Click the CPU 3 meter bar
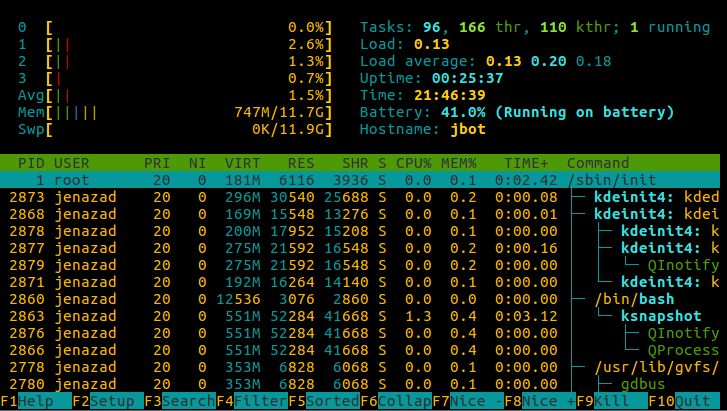Screen dimensions: 727x411 175,78
